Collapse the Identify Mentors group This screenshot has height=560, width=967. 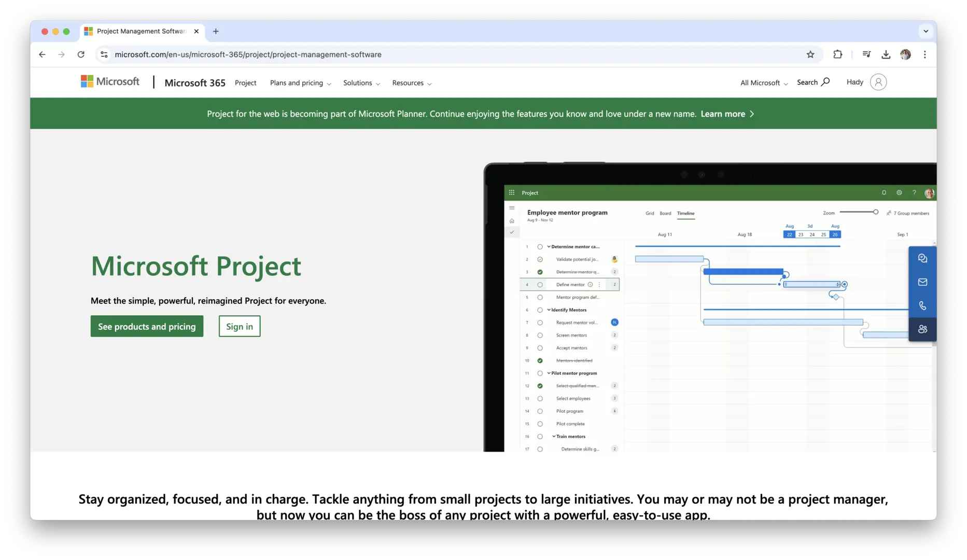pyautogui.click(x=549, y=310)
